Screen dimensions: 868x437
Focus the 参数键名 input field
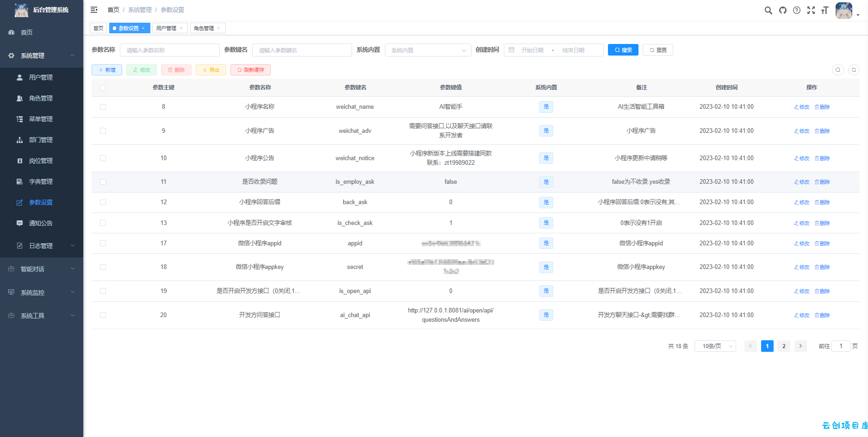[x=302, y=50]
